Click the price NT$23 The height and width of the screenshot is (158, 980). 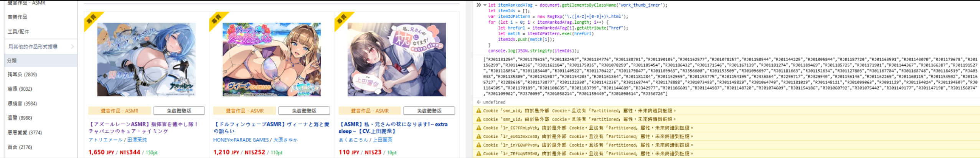[x=373, y=152]
